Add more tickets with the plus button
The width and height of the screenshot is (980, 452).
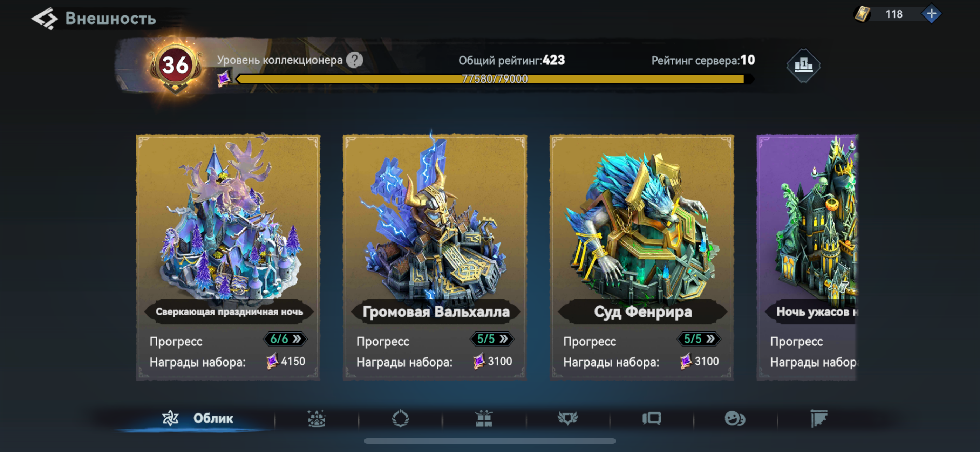(x=931, y=14)
